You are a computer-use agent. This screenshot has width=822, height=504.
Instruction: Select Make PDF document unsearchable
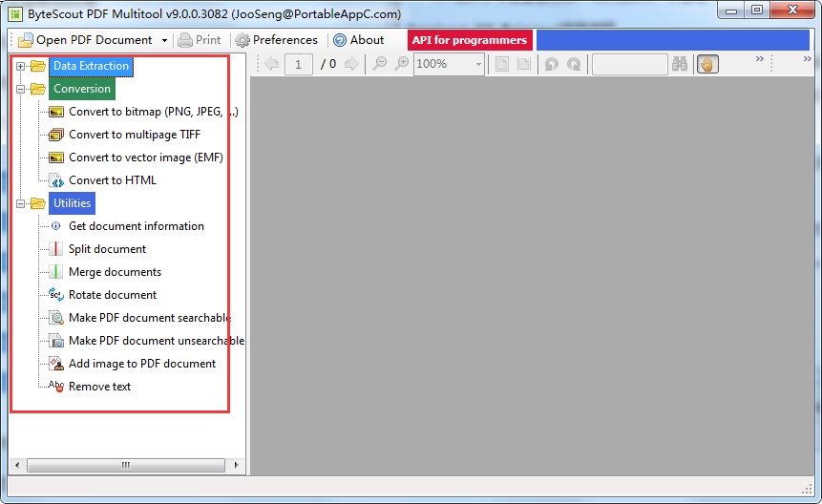point(157,341)
